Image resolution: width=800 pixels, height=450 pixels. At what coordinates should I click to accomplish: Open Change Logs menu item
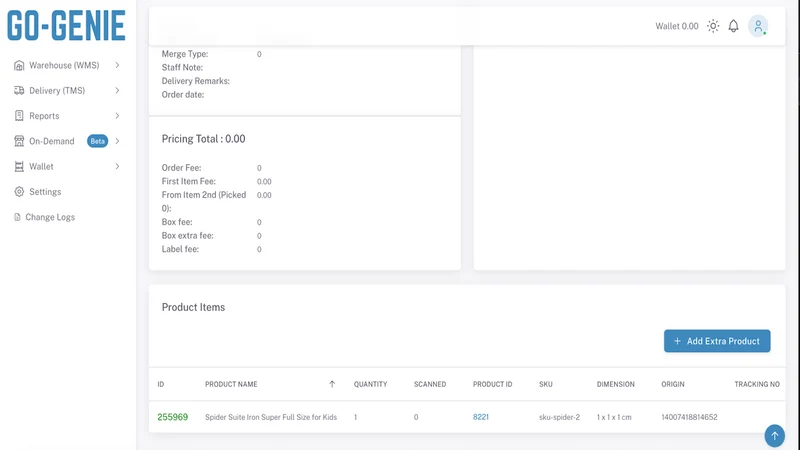pos(50,217)
